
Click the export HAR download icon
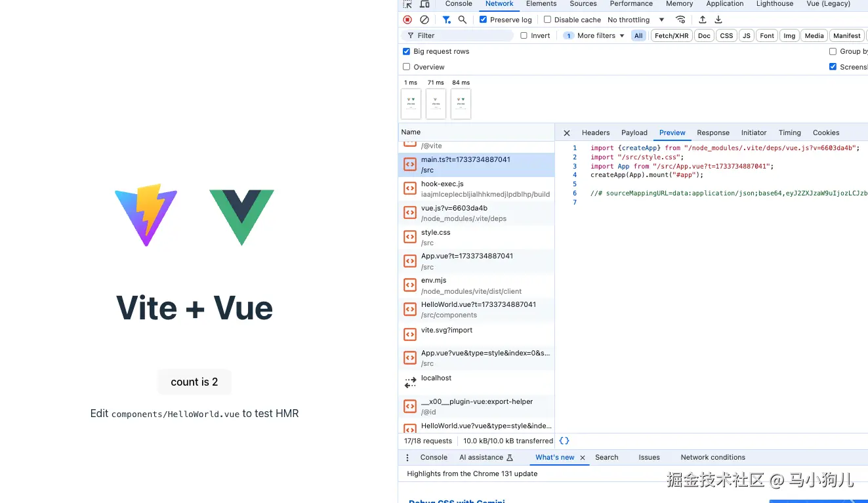point(718,20)
